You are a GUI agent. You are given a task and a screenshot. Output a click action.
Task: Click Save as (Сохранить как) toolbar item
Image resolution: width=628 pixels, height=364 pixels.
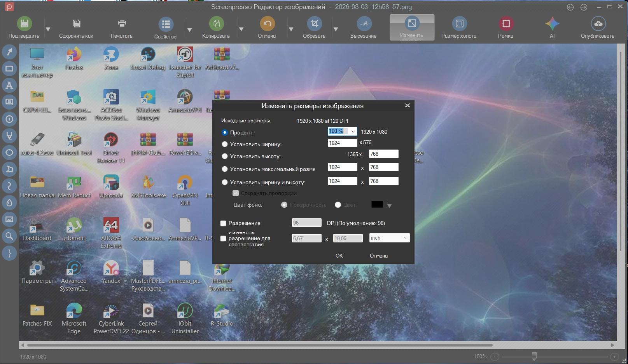click(76, 24)
